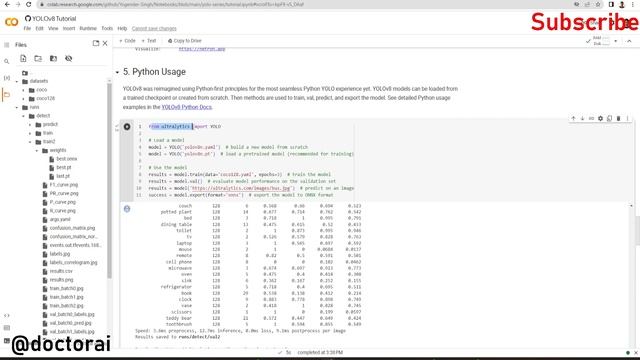Viewport: 640px width, 360px height.
Task: Click Copy to Drive button
Action: coord(185,41)
